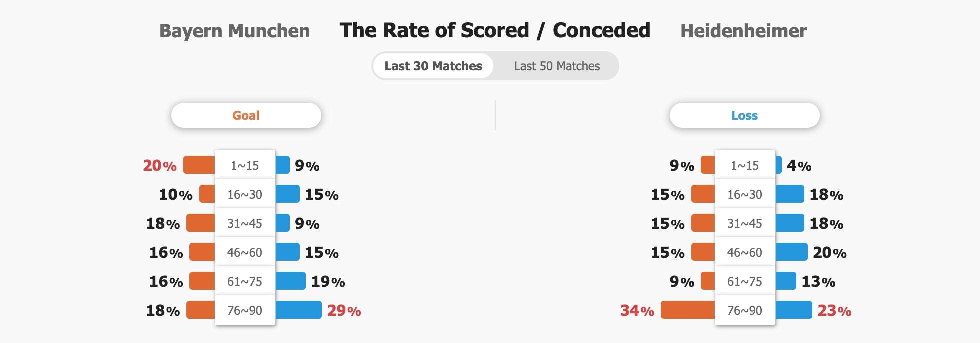The width and height of the screenshot is (980, 343).
Task: Switch to the Last 50 Matches view
Action: pyautogui.click(x=557, y=66)
